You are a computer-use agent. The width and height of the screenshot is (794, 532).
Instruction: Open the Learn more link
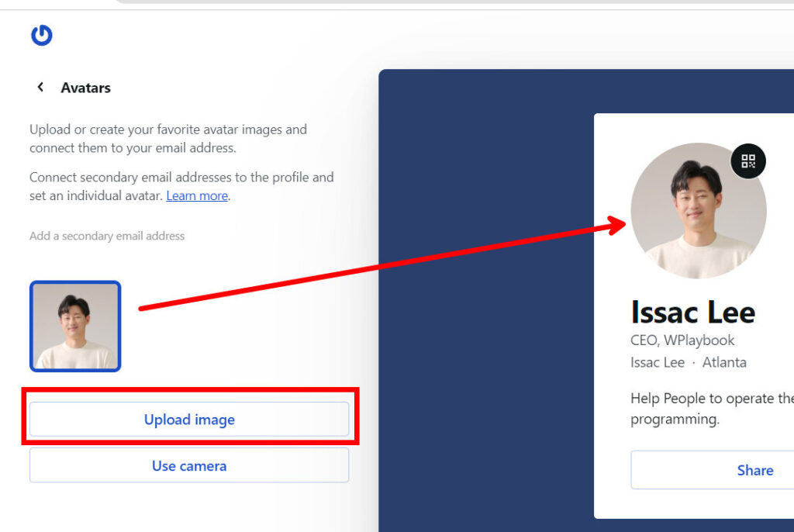(x=197, y=195)
